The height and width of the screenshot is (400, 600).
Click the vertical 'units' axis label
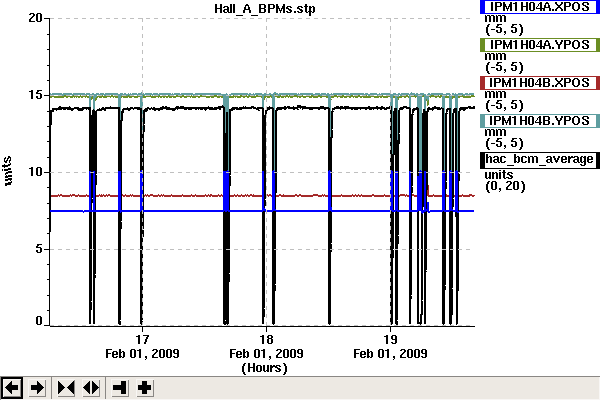coord(8,171)
